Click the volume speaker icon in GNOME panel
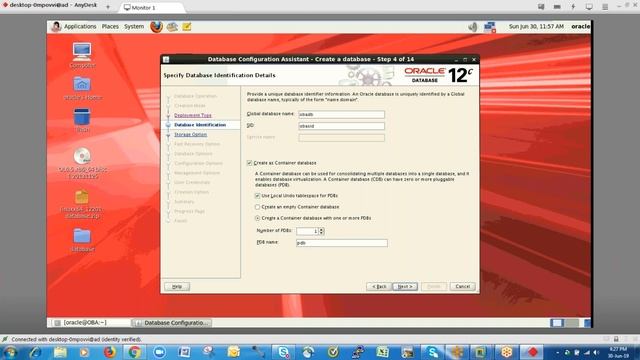Viewport: 640px width, 360px height. [473, 27]
